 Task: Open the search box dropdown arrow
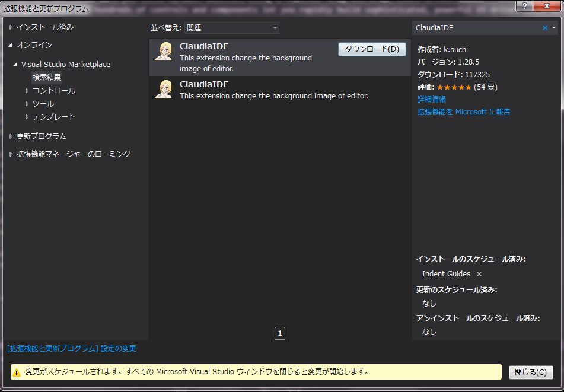pos(554,28)
